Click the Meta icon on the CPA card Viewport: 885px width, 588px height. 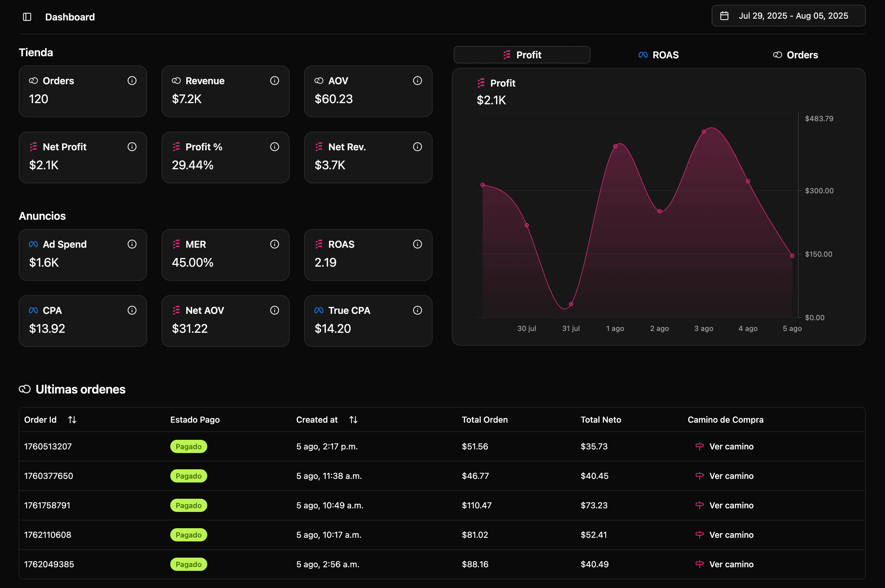point(33,310)
